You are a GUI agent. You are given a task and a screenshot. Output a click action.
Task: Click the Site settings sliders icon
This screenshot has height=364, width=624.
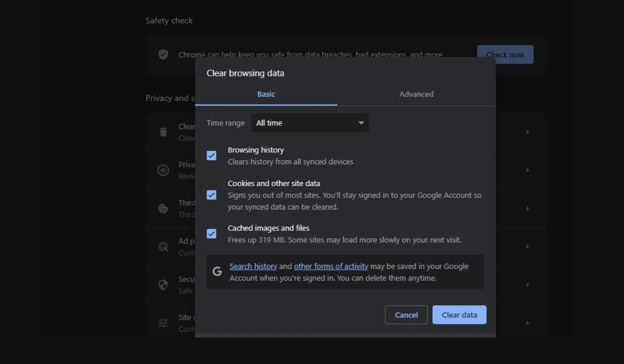[163, 323]
